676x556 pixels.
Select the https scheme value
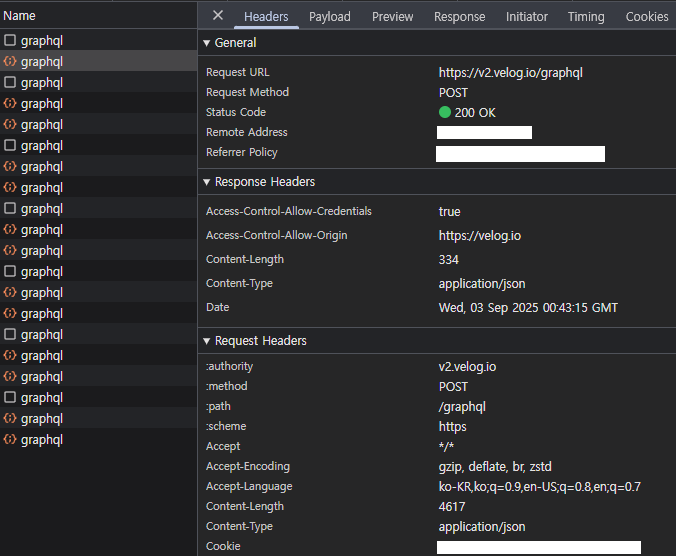[x=452, y=427]
